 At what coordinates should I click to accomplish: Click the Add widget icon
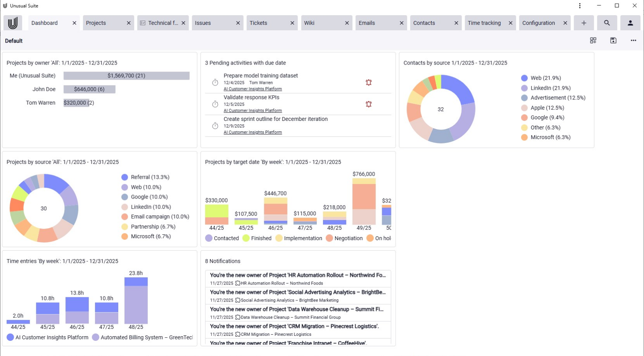593,40
